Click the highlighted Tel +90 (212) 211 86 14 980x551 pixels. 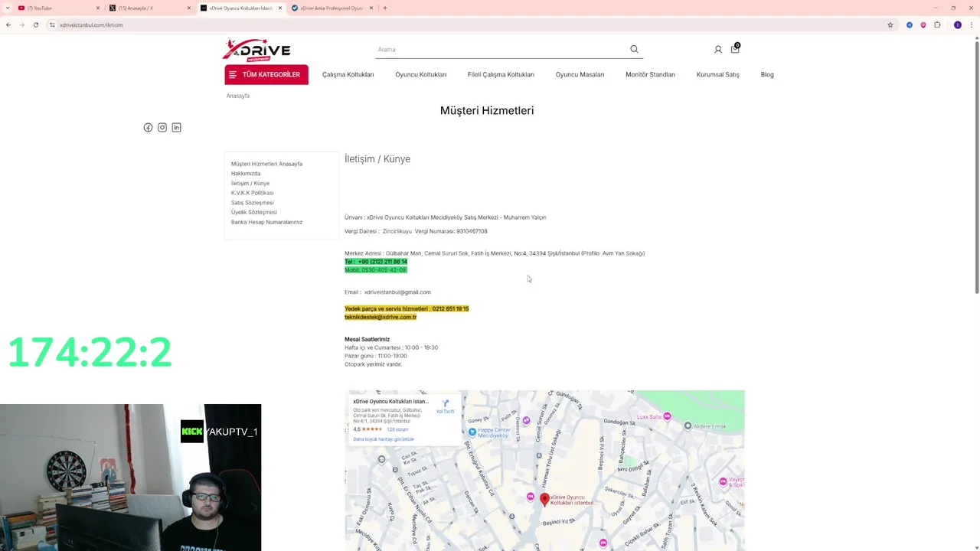coord(376,262)
